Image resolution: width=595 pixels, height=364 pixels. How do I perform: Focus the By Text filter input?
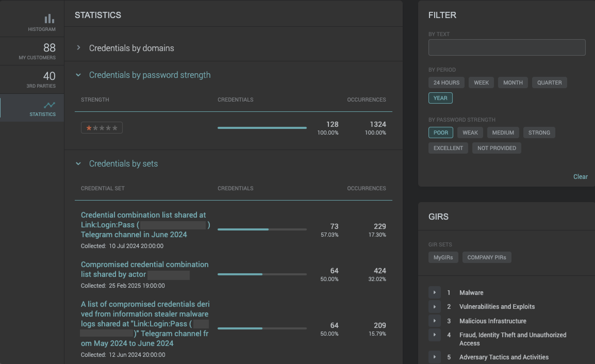point(507,47)
